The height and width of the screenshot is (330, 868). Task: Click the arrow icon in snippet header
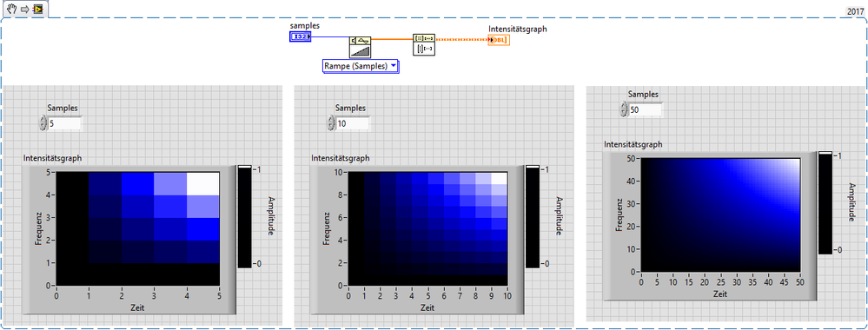coord(25,10)
